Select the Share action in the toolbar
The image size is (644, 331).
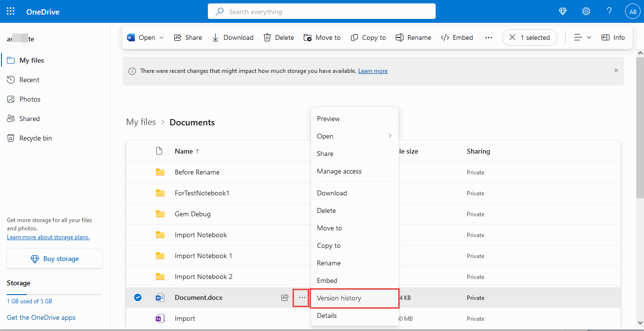click(188, 37)
